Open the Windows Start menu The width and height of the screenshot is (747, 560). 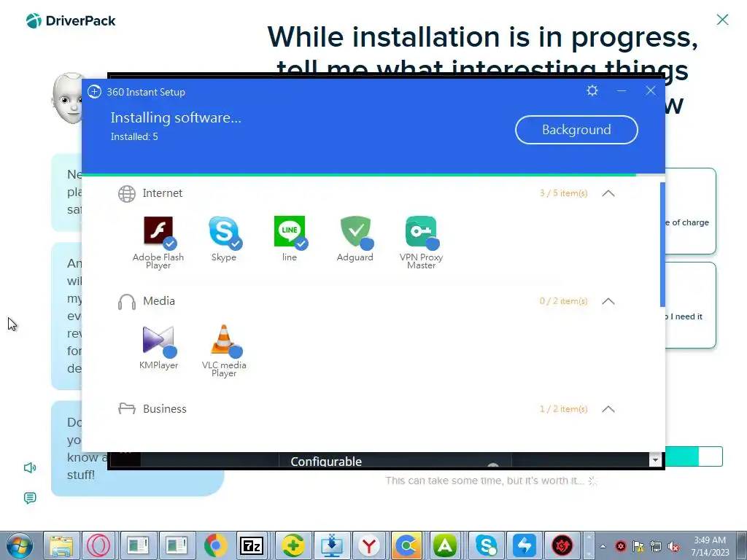point(20,545)
